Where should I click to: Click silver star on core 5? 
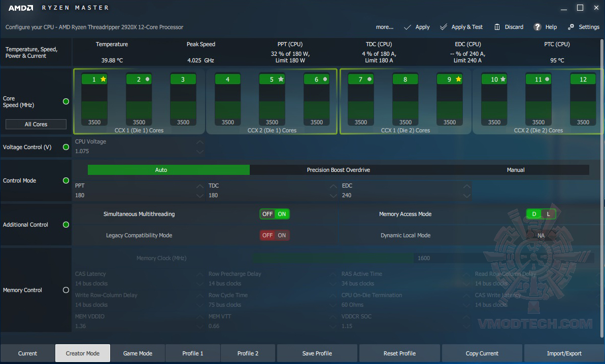[x=281, y=79]
